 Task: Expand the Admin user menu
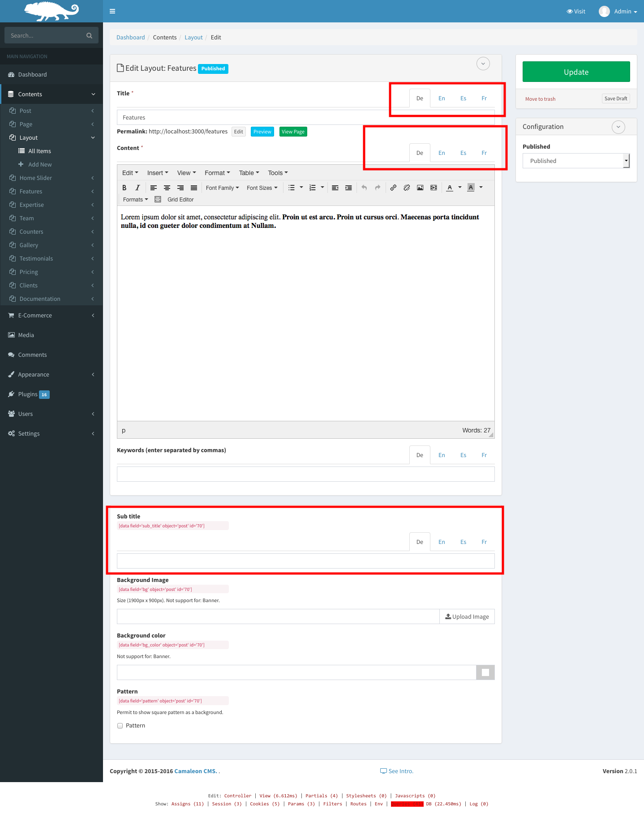[618, 11]
